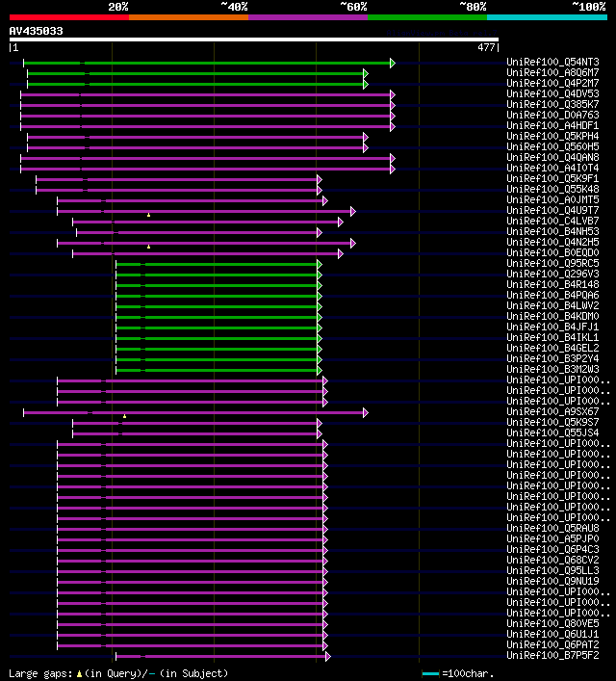
Task: Click the query end position 477 label
Action: (486, 47)
